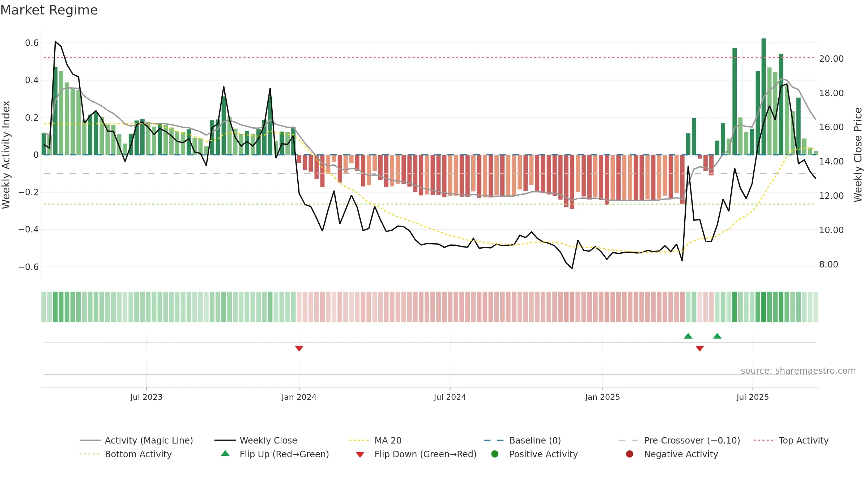868x488 pixels.
Task: Click the red flip-down marker at Jan 2024
Action: pyautogui.click(x=299, y=348)
